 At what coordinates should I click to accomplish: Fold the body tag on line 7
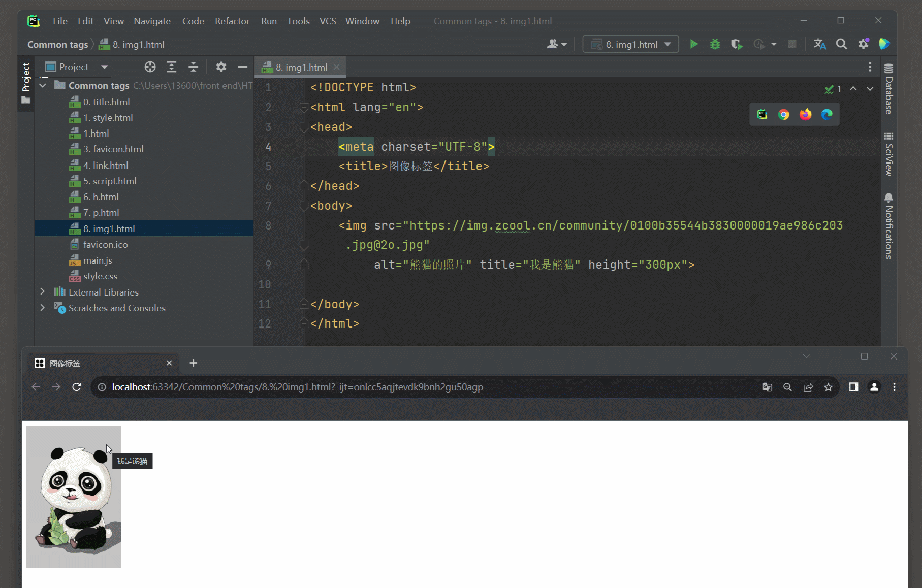304,206
